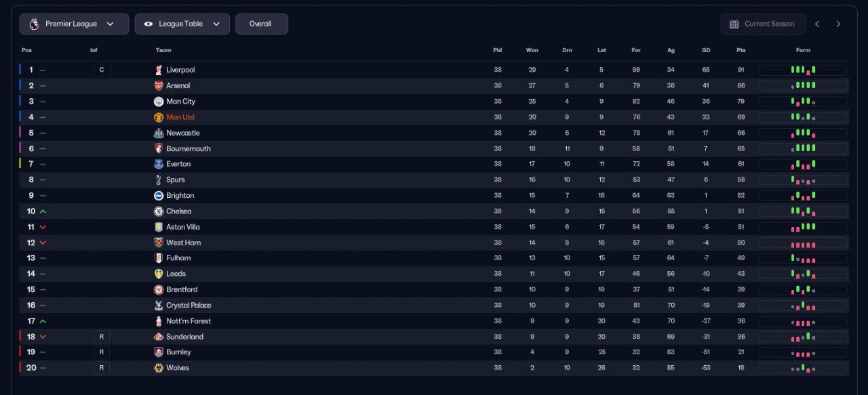Click the Man City club crest icon

pos(159,102)
